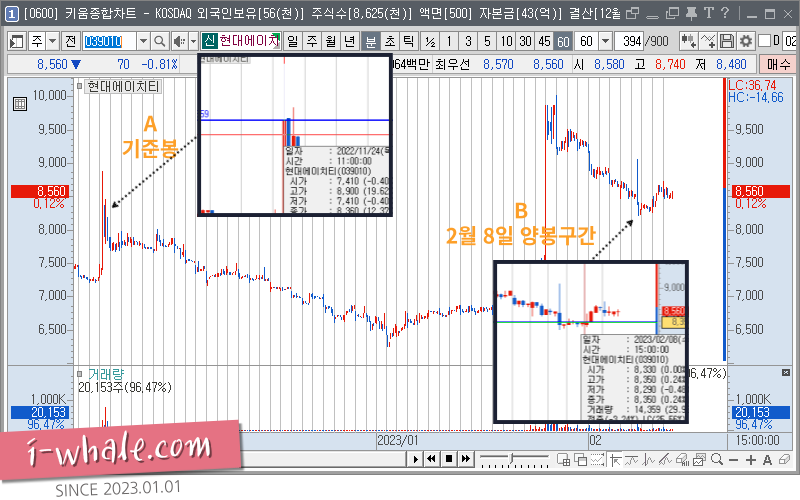Screen dimensions: 800x500
Task: Select the 10 minute interval button
Action: click(506, 41)
